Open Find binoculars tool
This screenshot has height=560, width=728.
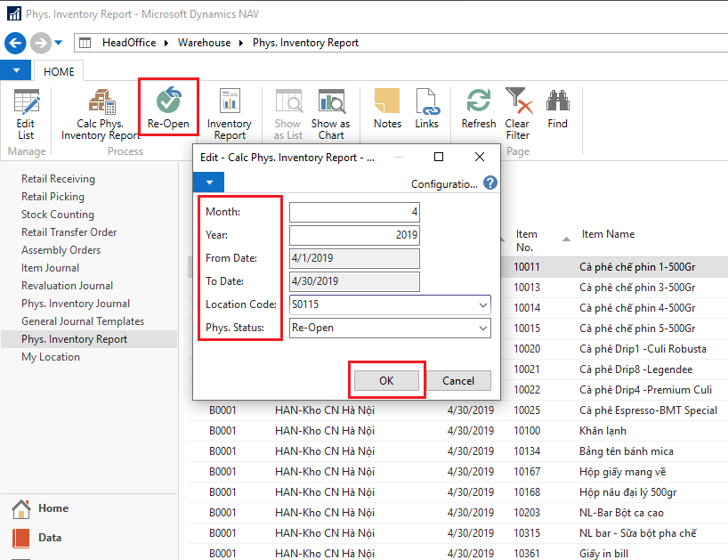click(558, 109)
